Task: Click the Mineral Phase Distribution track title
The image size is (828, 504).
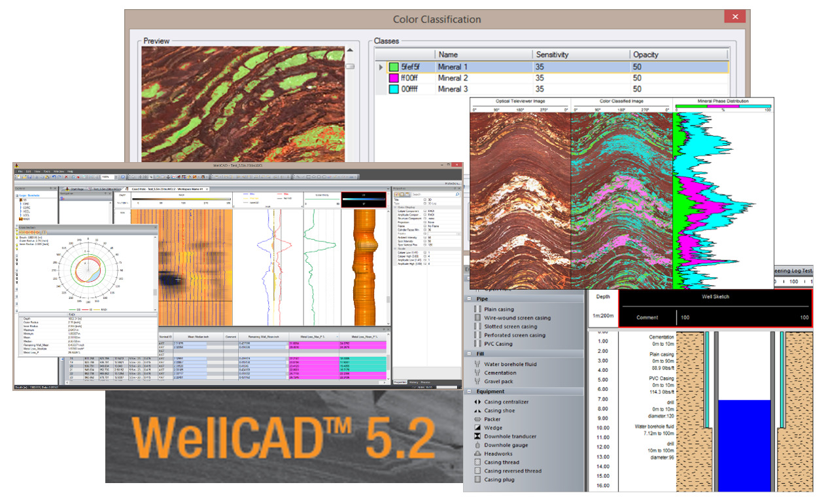Action: [x=722, y=101]
